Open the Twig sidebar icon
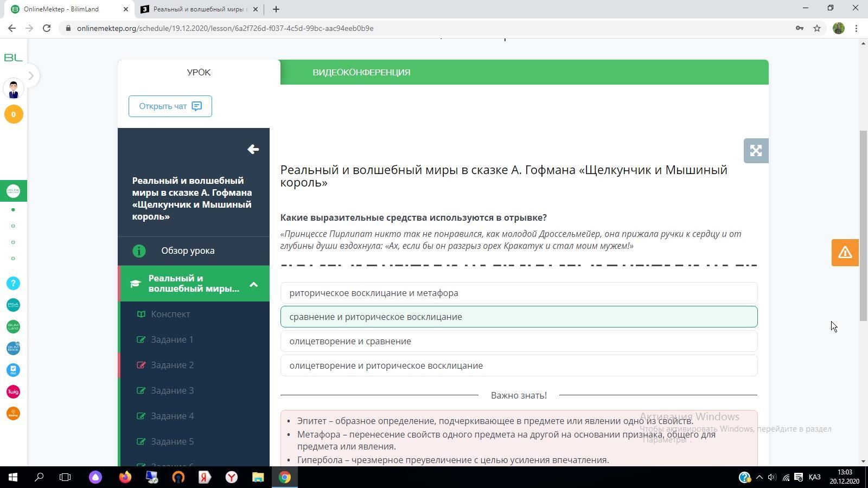 [x=14, y=391]
